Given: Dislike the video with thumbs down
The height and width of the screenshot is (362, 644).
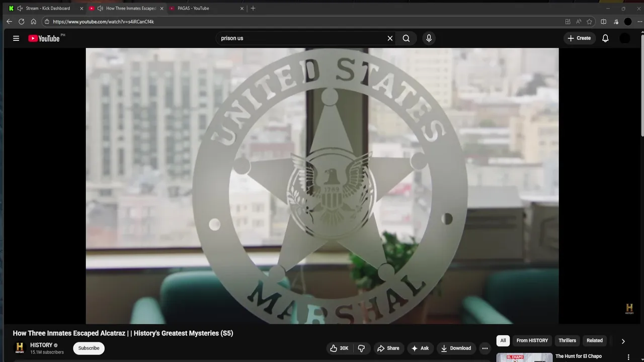Looking at the screenshot, I should pos(361,348).
